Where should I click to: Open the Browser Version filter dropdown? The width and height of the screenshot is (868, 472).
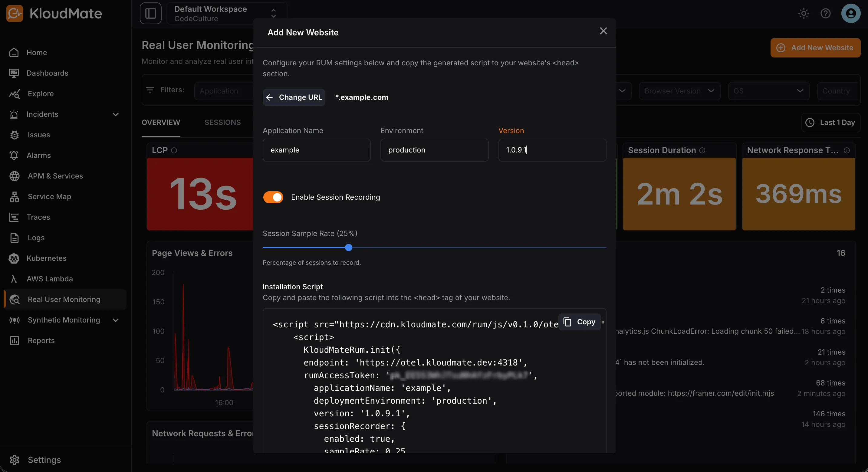point(680,91)
